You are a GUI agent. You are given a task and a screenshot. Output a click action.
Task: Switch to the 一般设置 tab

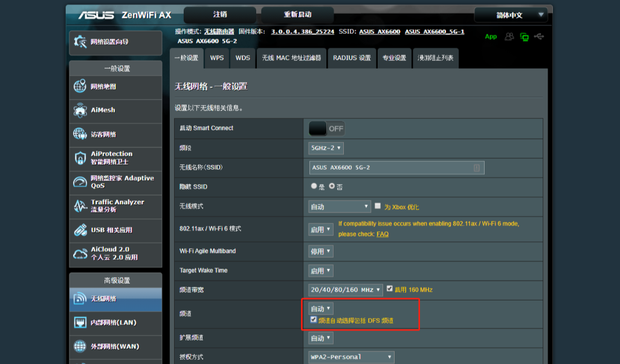tap(187, 58)
